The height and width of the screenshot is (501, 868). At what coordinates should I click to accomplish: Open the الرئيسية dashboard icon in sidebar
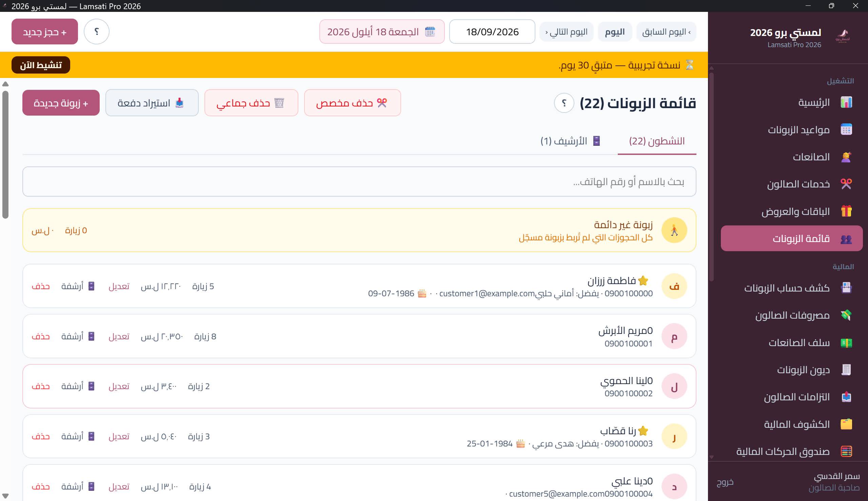pyautogui.click(x=846, y=102)
